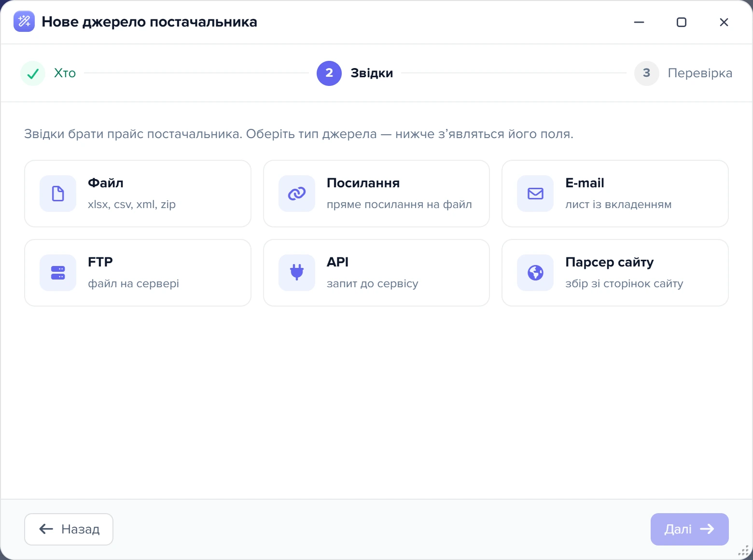This screenshot has height=560, width=753.
Task: Minimize the Нове джерело постачальника window
Action: tap(639, 22)
